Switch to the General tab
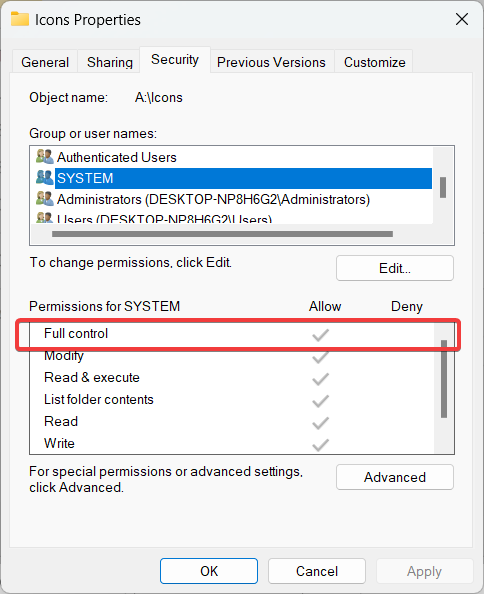 point(45,62)
